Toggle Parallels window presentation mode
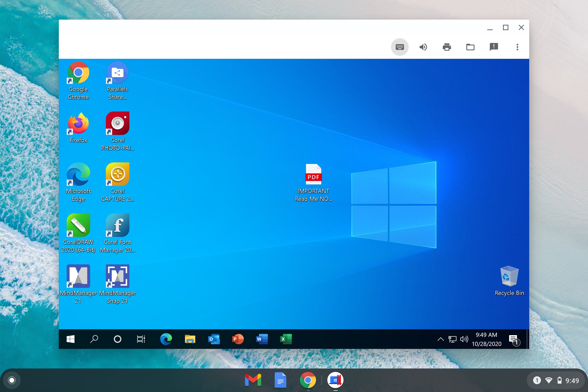This screenshot has height=392, width=588. click(x=470, y=46)
